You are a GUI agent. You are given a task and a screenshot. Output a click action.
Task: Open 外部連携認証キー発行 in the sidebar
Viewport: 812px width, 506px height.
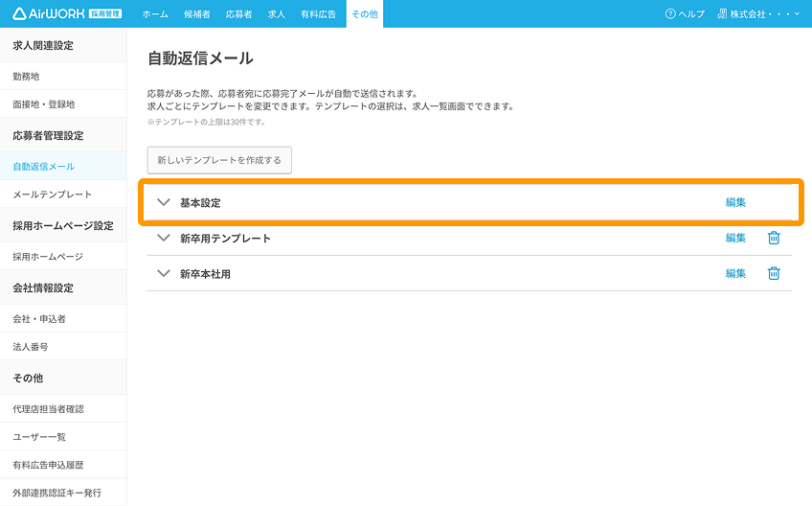point(63,493)
